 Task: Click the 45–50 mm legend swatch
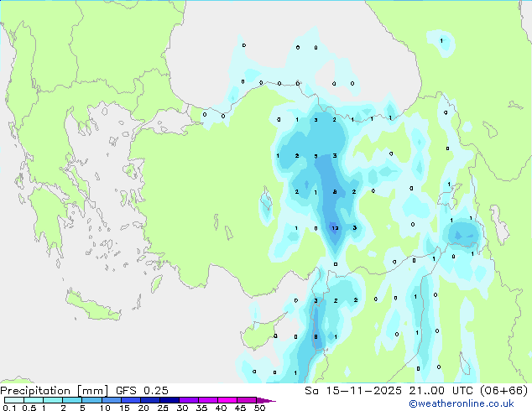(247, 400)
